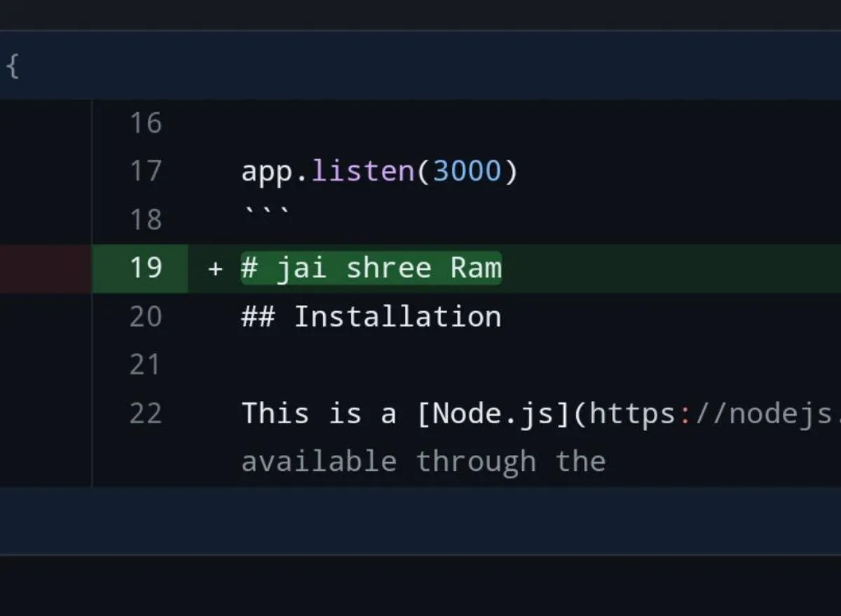Select the empty line number 21
Image resolution: width=841 pixels, height=616 pixels.
146,365
